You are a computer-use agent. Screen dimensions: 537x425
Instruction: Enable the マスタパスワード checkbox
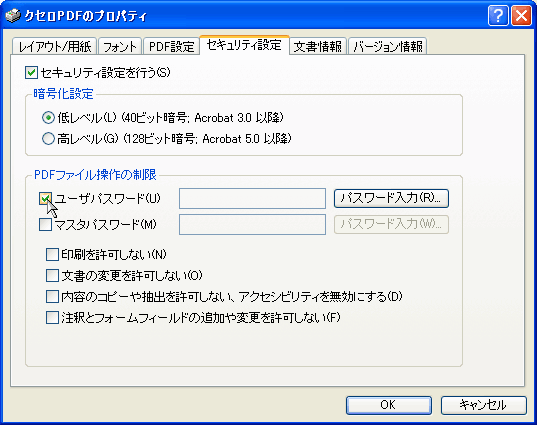[x=45, y=225]
